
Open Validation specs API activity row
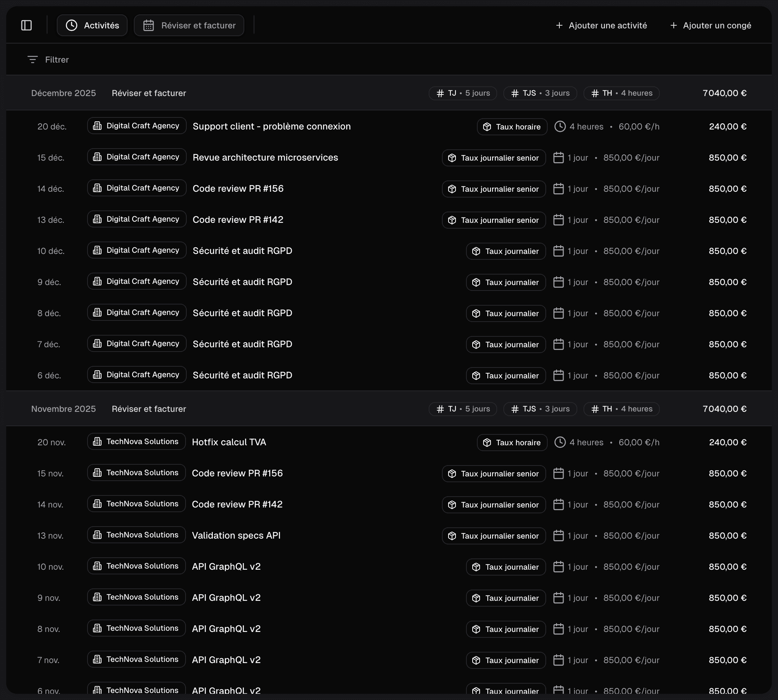(236, 535)
